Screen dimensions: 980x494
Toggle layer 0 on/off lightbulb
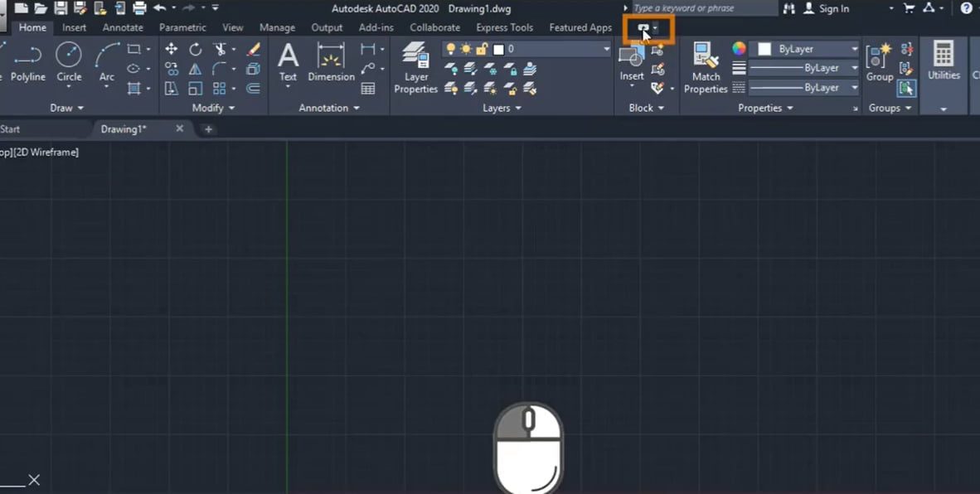pyautogui.click(x=451, y=49)
